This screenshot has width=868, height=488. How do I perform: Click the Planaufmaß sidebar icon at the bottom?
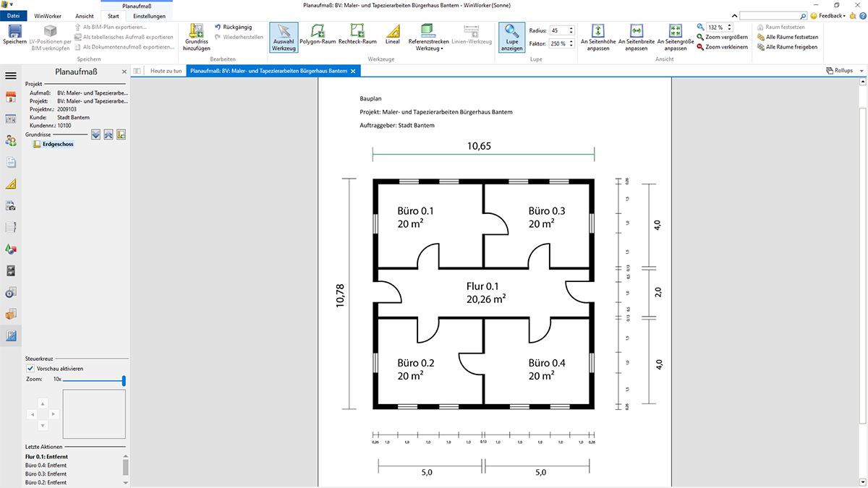pos(11,336)
